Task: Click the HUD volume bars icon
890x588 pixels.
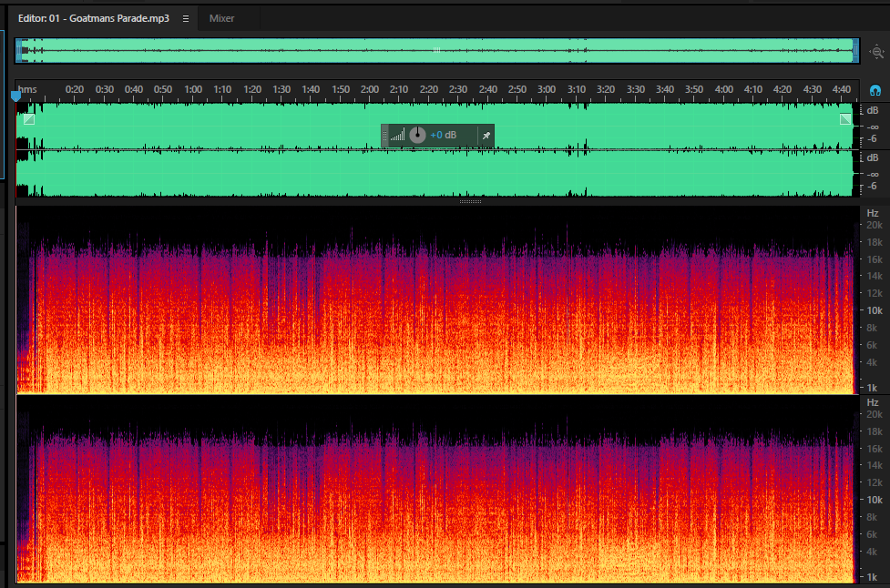Action: (397, 135)
